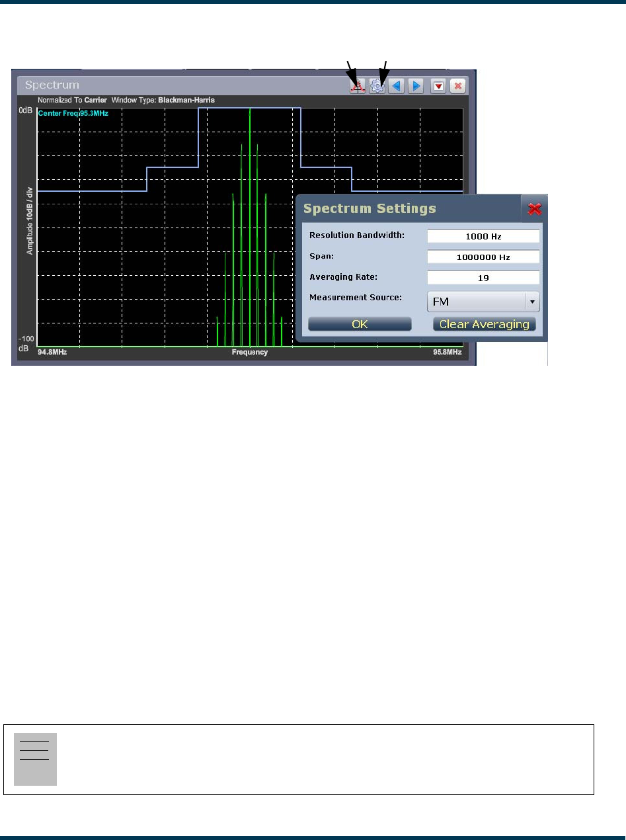Open spectrum settings via gear icon
The image size is (626, 840).
(377, 86)
